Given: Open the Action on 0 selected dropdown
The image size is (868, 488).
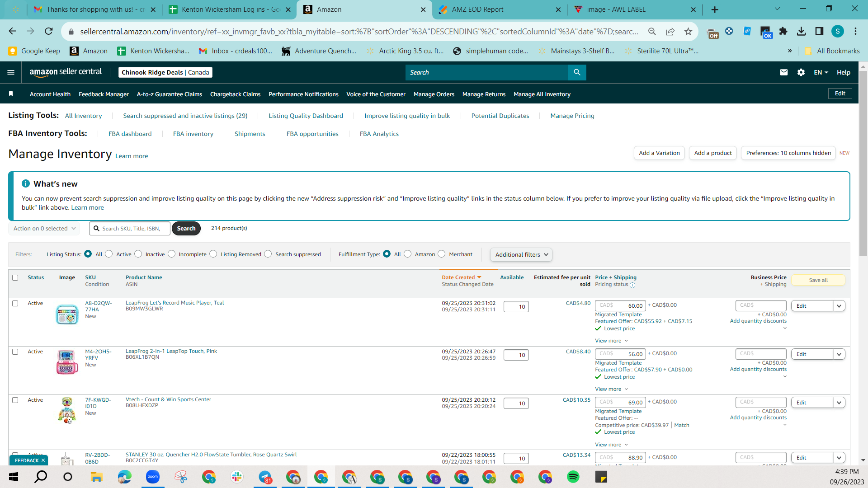Looking at the screenshot, I should click(44, 229).
